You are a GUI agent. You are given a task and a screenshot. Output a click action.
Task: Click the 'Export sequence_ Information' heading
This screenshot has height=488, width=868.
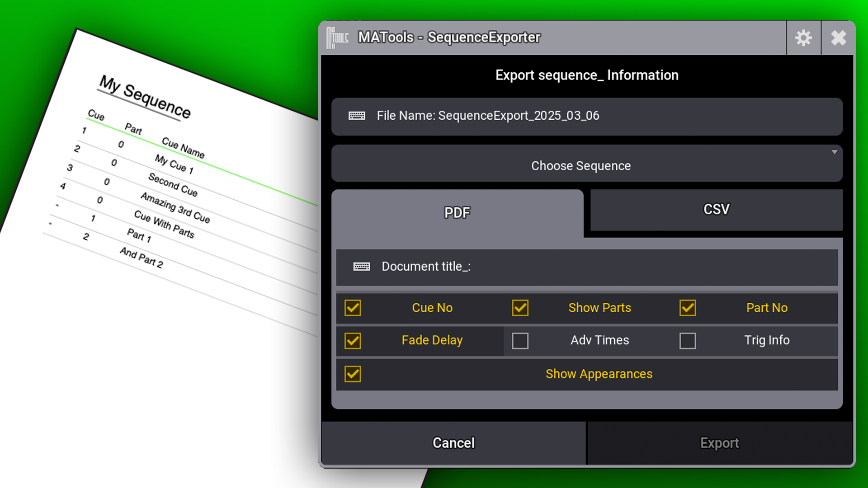click(587, 75)
